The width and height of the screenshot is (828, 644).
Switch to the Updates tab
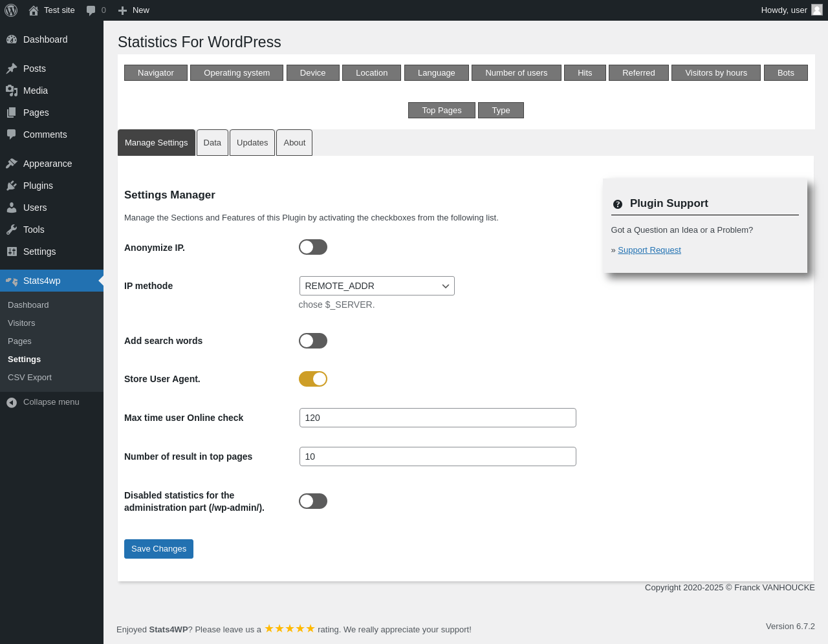pyautogui.click(x=252, y=143)
